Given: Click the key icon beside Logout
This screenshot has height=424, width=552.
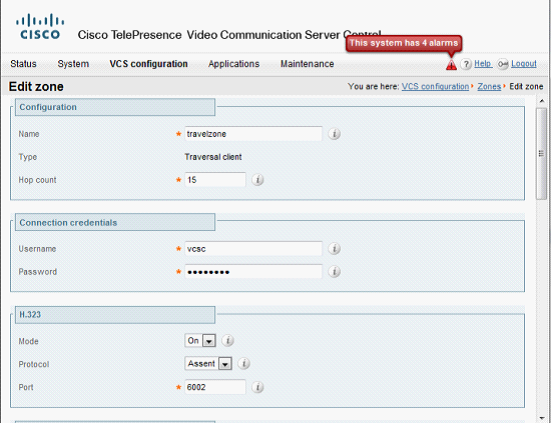Looking at the screenshot, I should (x=502, y=64).
